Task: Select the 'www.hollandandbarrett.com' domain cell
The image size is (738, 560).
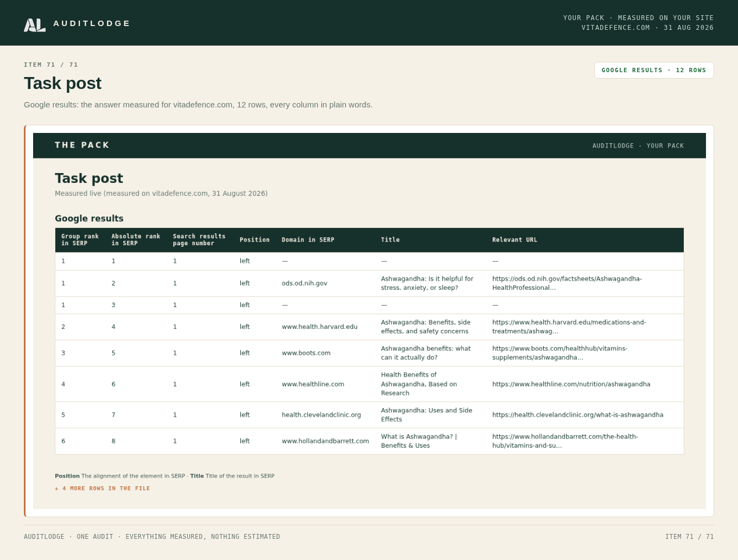Action: 325,441
